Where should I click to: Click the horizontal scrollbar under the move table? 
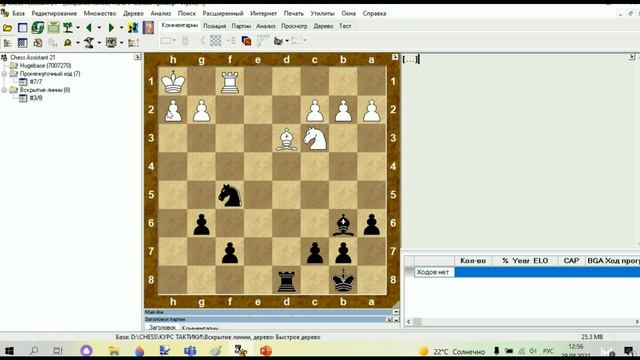522,322
